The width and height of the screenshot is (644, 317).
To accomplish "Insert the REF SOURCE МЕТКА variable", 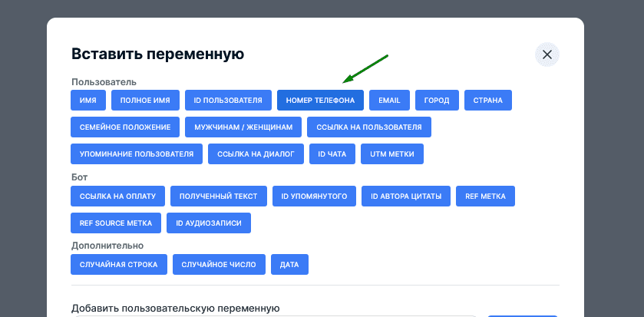I will (x=116, y=223).
